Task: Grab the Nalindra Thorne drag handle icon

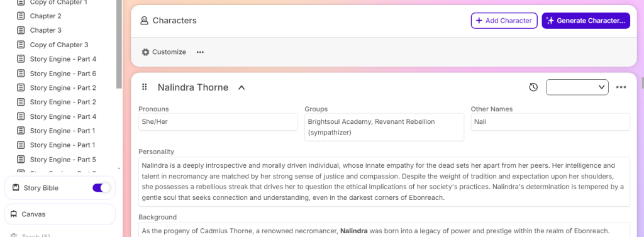Action: pyautogui.click(x=144, y=87)
